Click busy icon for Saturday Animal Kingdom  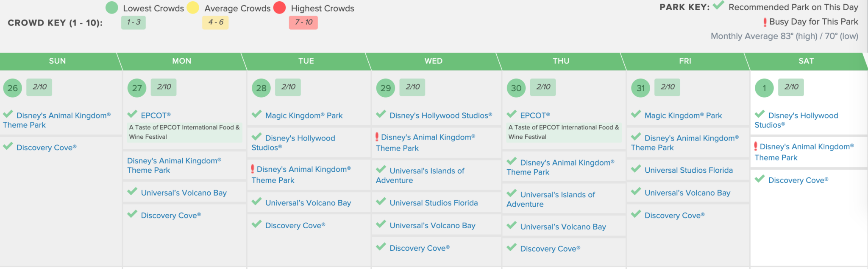[x=756, y=146]
